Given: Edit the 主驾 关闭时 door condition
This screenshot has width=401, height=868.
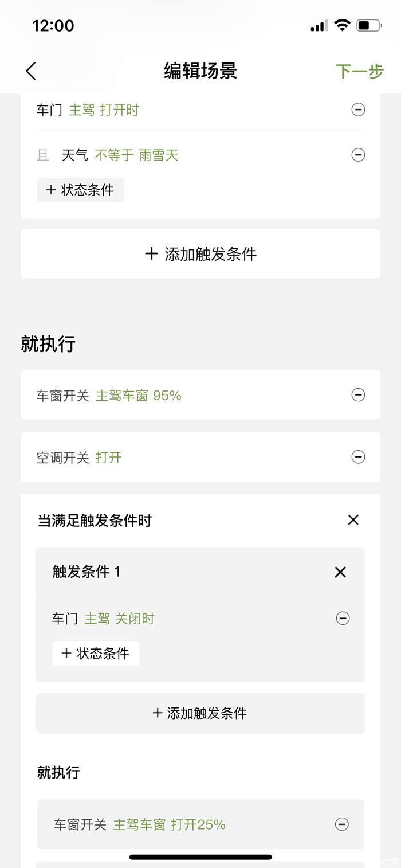Looking at the screenshot, I should tap(120, 619).
